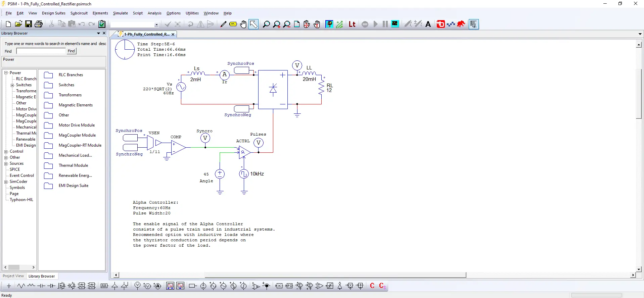Click the horizontal scrollbar below schematic
The image size is (644, 298).
335,275
